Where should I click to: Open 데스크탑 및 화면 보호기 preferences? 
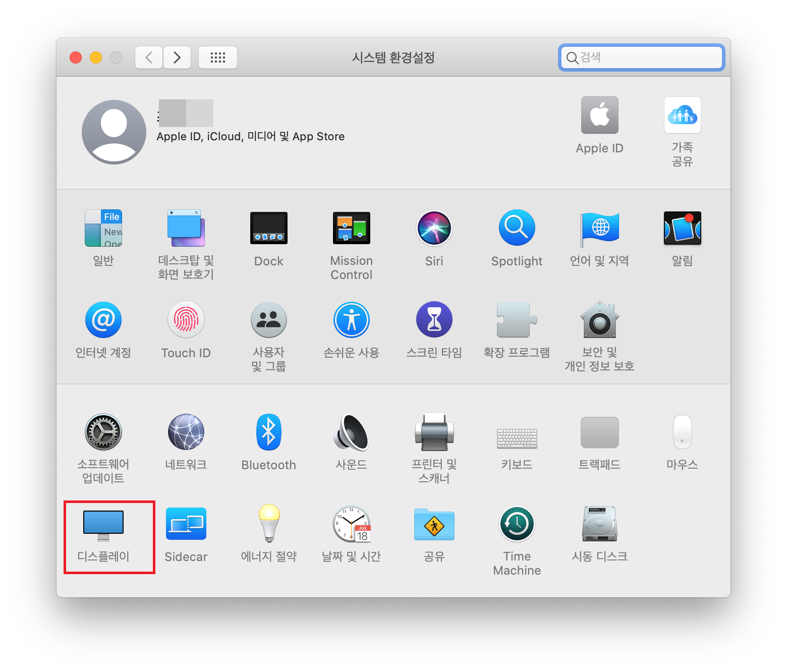click(x=186, y=228)
